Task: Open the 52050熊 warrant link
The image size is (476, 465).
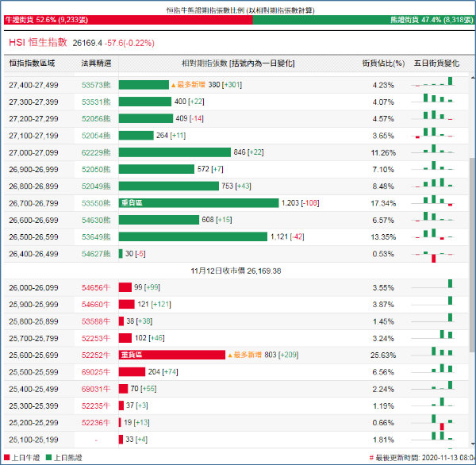Action: (x=96, y=170)
